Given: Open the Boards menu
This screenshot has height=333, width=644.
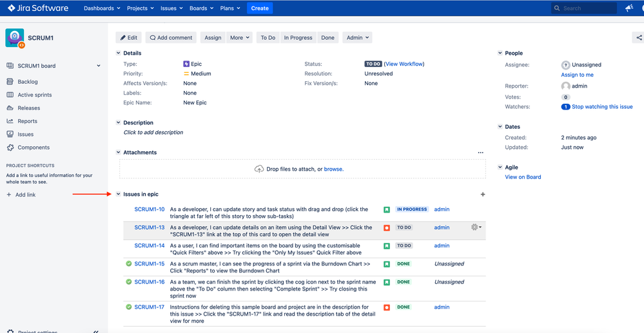Looking at the screenshot, I should coord(202,8).
